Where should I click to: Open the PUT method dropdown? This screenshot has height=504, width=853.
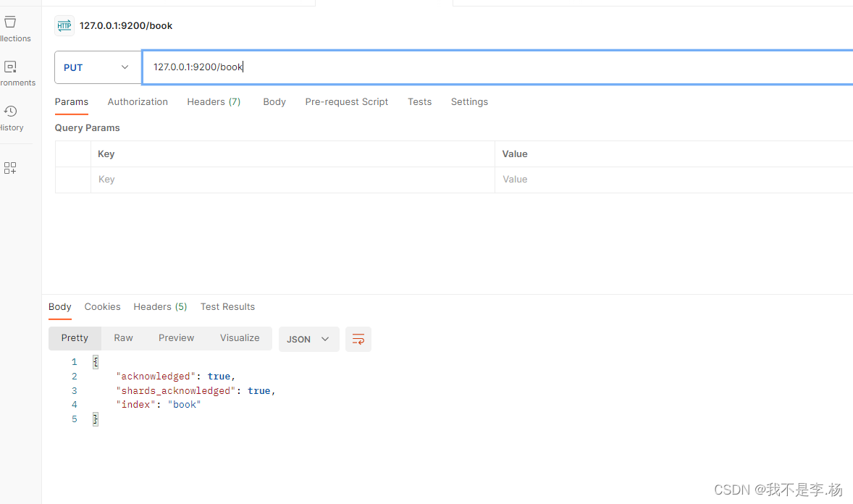click(97, 67)
